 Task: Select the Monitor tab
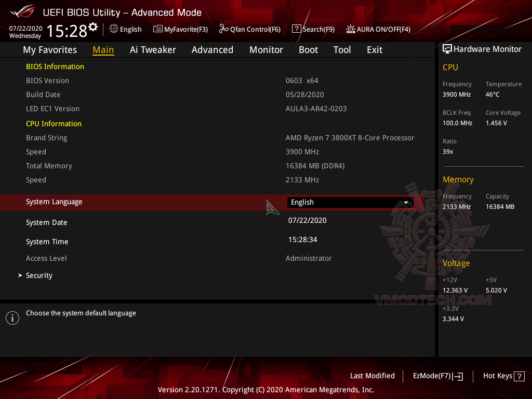[x=266, y=49]
